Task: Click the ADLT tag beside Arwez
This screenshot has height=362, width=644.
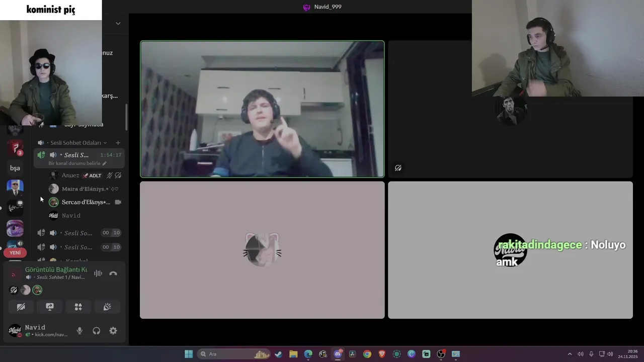Action: 92,175
